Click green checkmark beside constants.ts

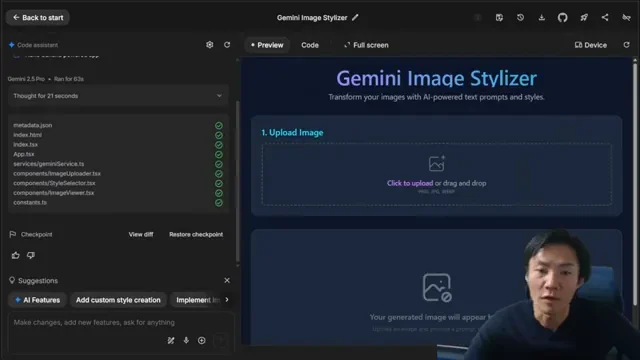[219, 202]
